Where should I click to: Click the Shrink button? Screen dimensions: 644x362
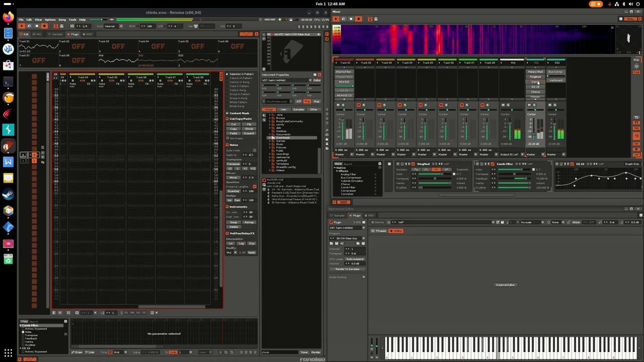click(249, 129)
